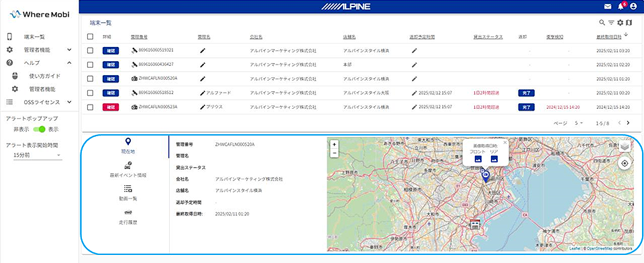The image size is (644, 263).
Task: Expand 管理者機能 in sidebar
Action: pyautogui.click(x=39, y=50)
